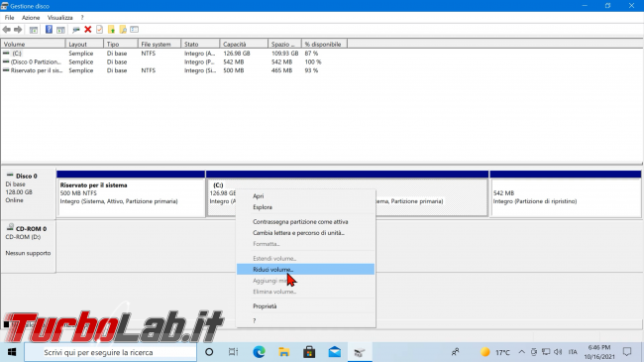Screen dimensions: 644x362
Task: Click the ITA language indicator
Action: 573,352
